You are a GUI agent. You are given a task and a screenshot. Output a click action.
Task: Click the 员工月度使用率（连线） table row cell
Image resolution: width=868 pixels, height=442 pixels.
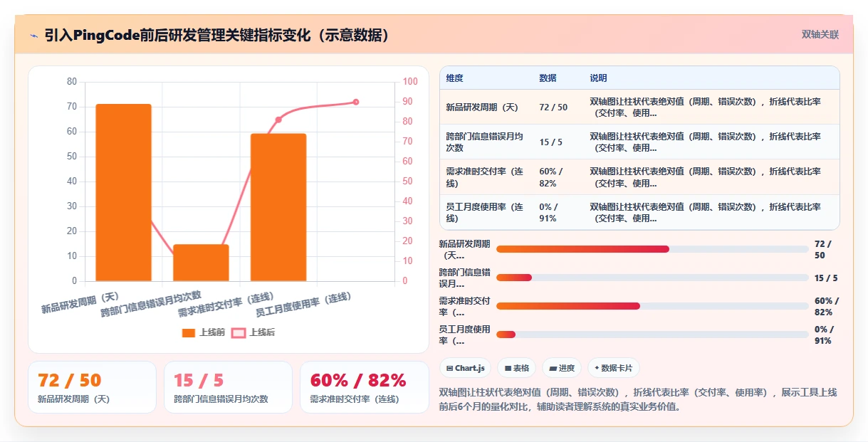point(485,212)
